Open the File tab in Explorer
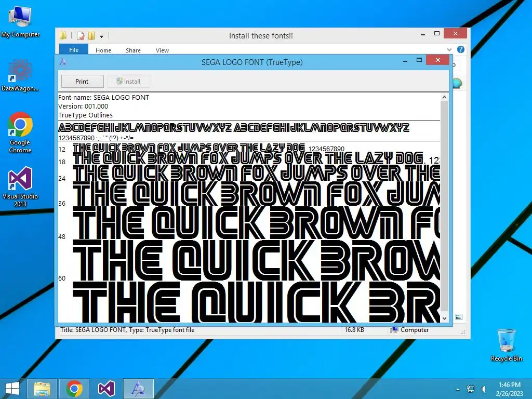The height and width of the screenshot is (399, 532). point(74,49)
